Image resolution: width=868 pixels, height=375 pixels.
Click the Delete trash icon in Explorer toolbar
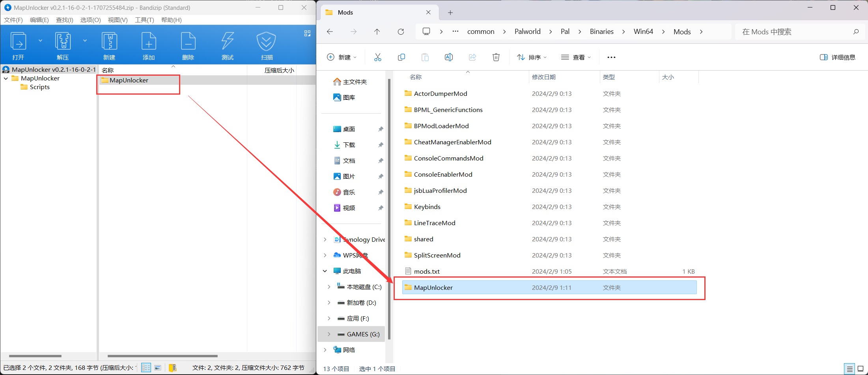point(496,57)
